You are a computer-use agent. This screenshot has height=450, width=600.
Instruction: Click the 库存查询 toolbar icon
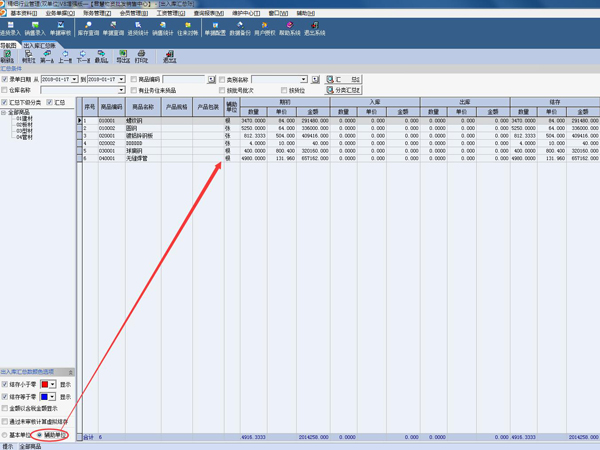point(87,28)
